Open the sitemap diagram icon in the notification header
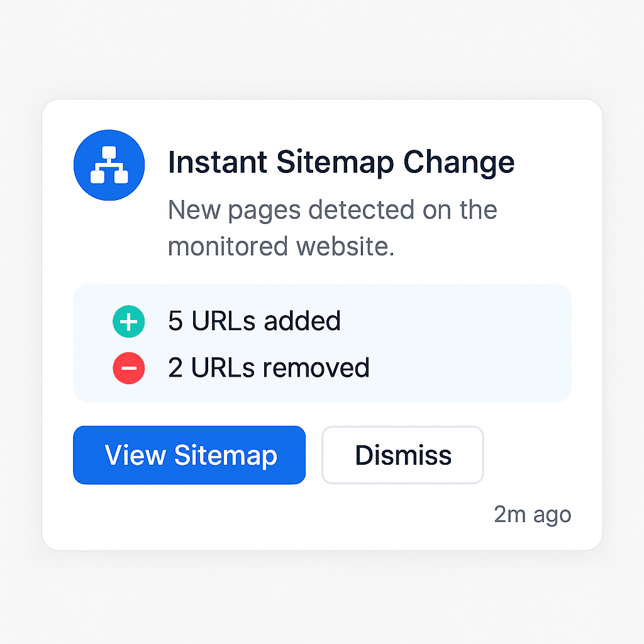Image resolution: width=644 pixels, height=644 pixels. (109, 164)
